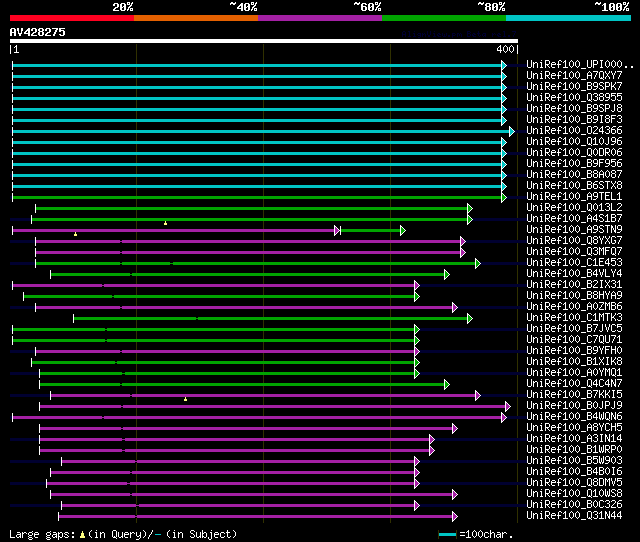Click the arrowhead ending the A3IN14 bar
This screenshot has height=542, width=640.
(x=432, y=439)
